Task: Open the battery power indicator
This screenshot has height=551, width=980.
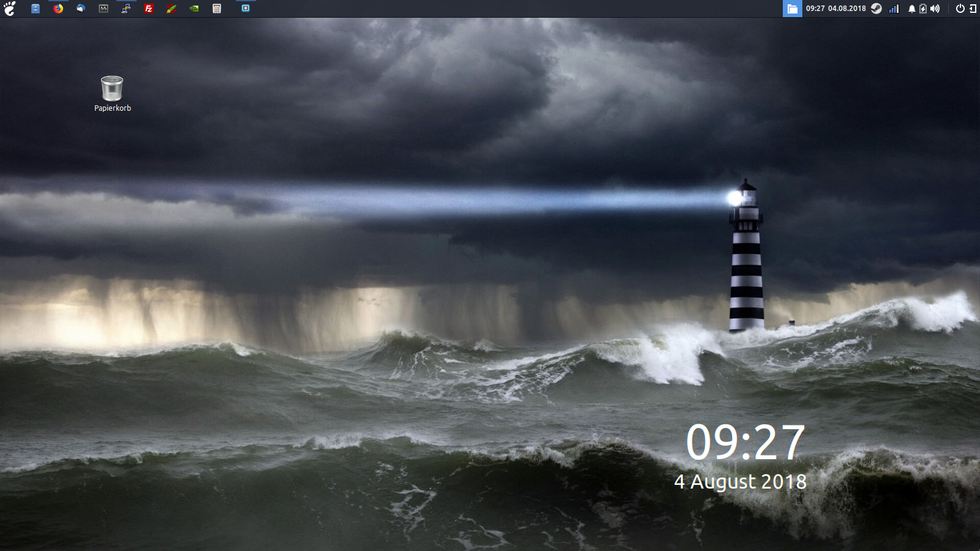Action: tap(923, 9)
